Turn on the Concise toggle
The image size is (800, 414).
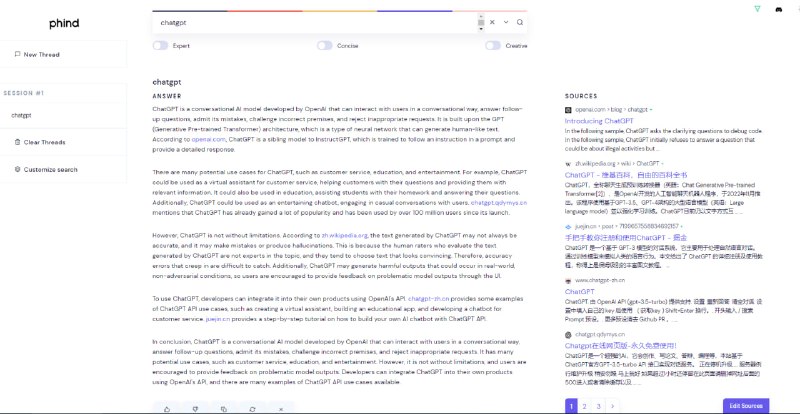point(324,45)
